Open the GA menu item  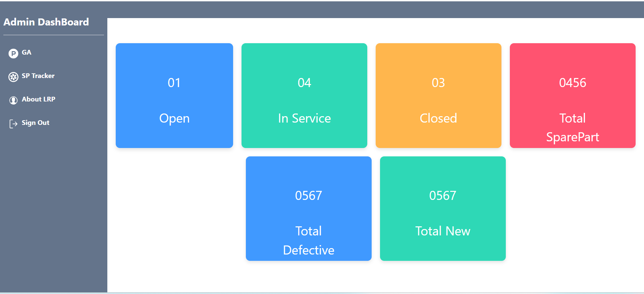(x=26, y=53)
